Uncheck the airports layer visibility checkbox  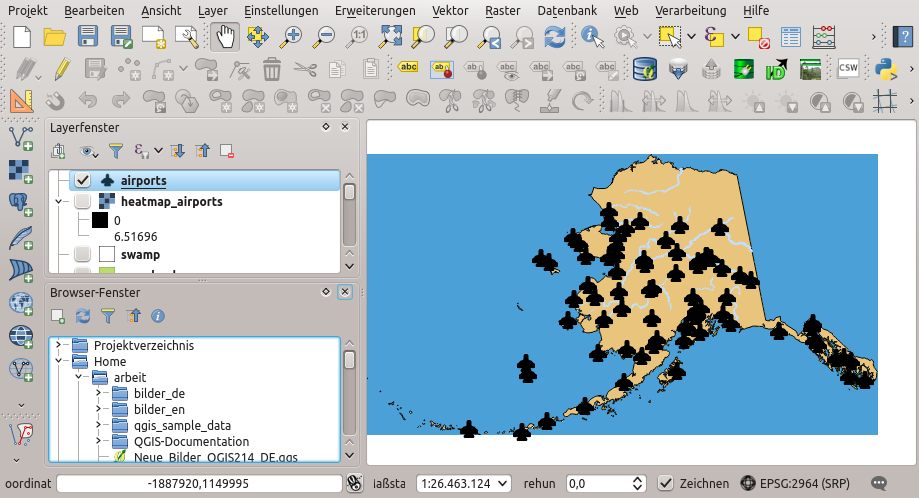tap(83, 181)
